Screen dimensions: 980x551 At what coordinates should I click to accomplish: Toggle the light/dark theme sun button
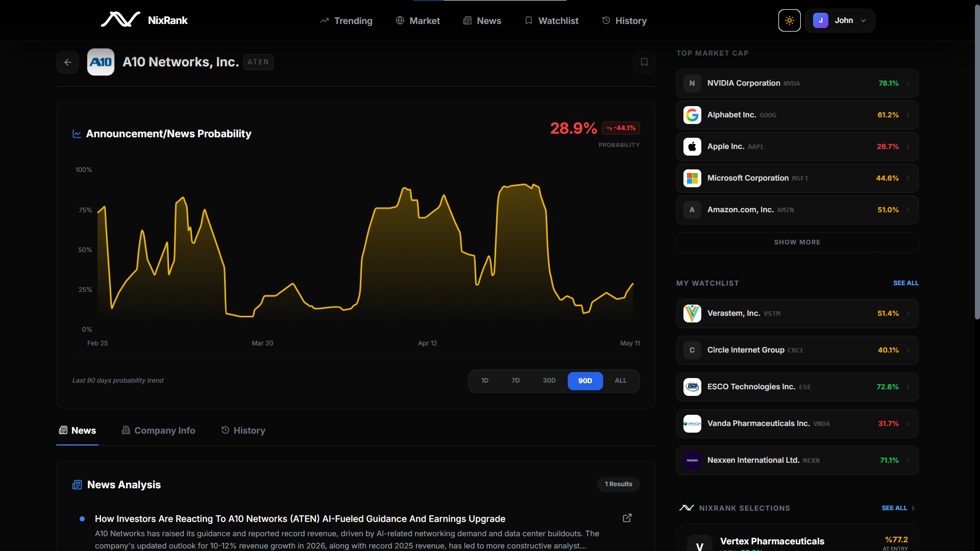click(789, 20)
